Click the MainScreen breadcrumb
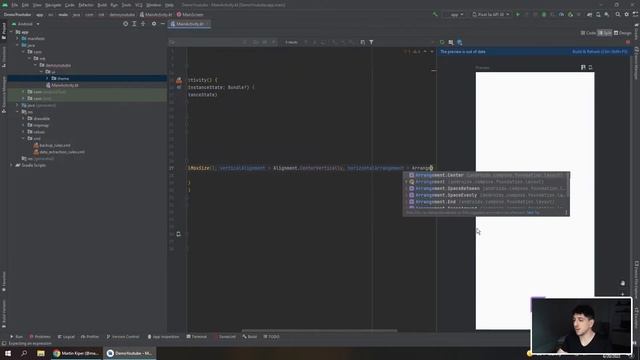640x360 pixels. (x=190, y=15)
